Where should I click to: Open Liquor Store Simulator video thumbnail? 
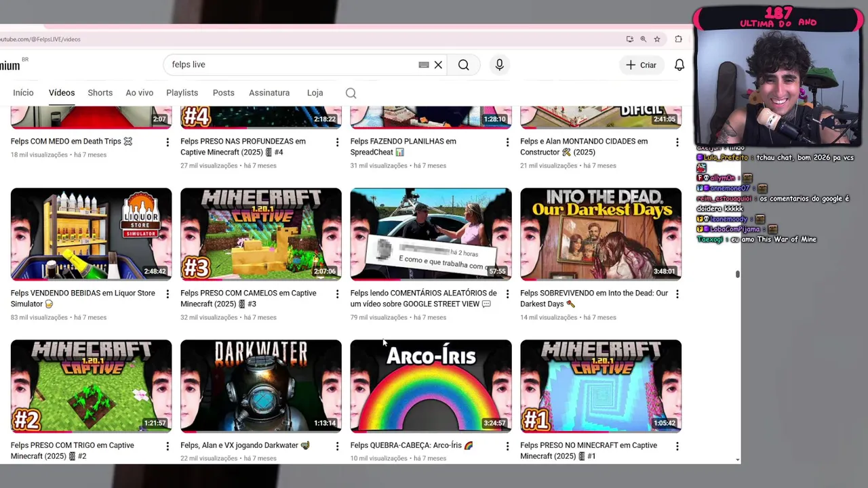(92, 234)
